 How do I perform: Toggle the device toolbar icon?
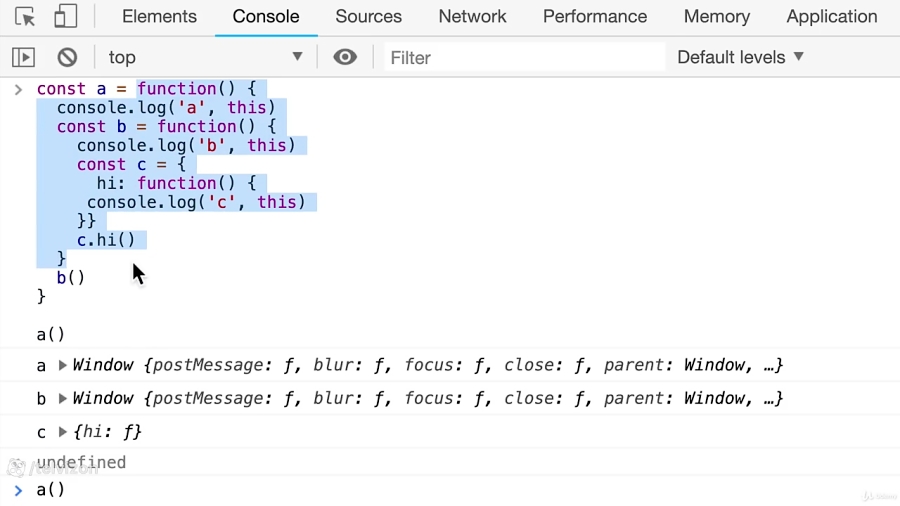coord(65,16)
